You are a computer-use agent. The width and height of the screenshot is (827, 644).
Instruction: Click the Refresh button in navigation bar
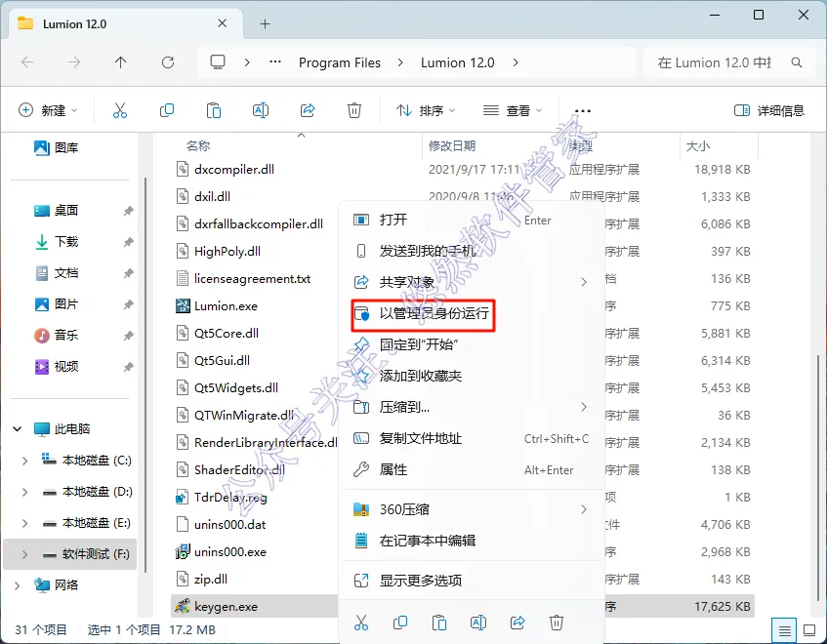(x=168, y=62)
